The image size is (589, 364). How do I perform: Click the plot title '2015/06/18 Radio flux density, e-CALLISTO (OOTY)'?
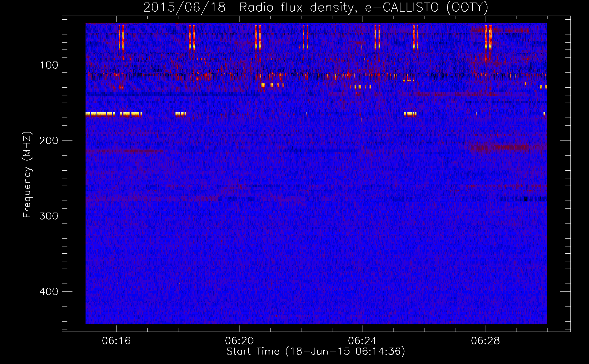tap(316, 7)
